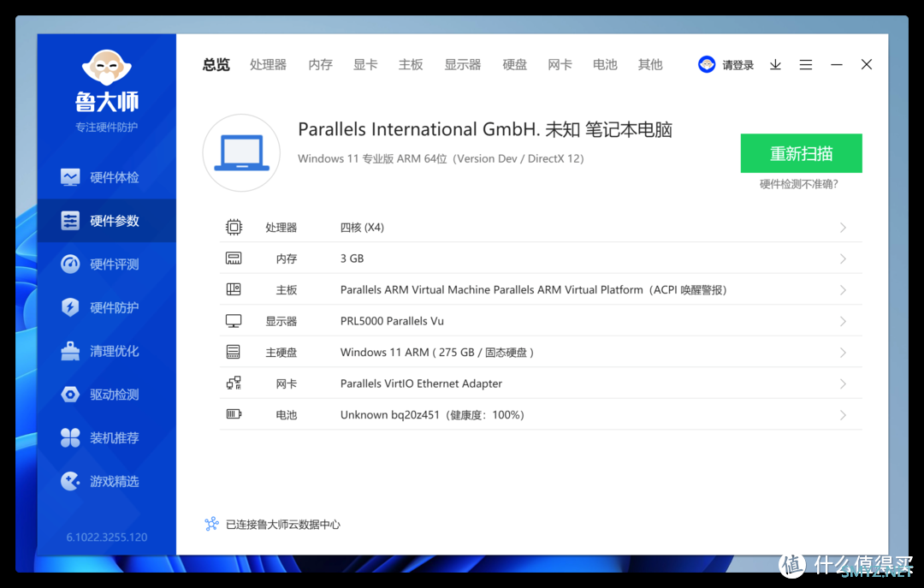Screen dimensions: 924x588
Task: Click the network card icon
Action: pos(234,383)
